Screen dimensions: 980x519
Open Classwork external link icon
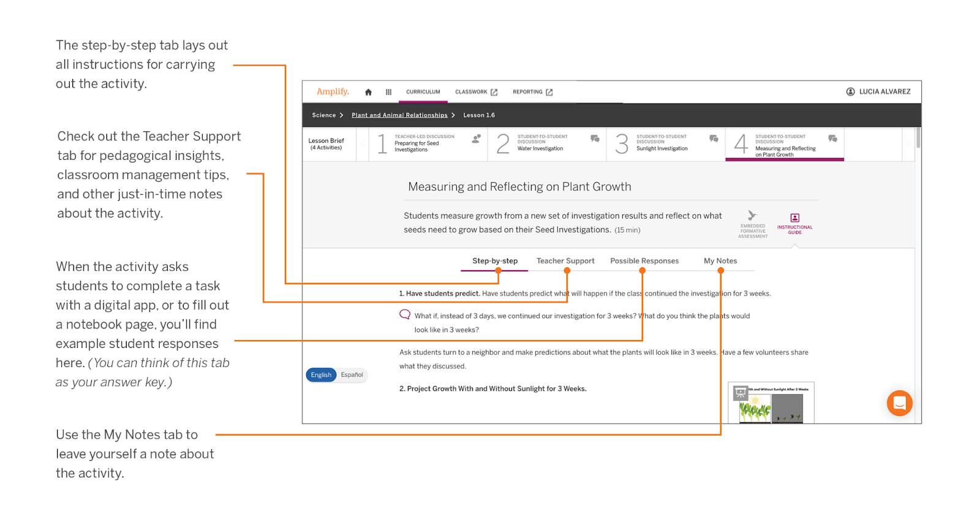(x=494, y=92)
